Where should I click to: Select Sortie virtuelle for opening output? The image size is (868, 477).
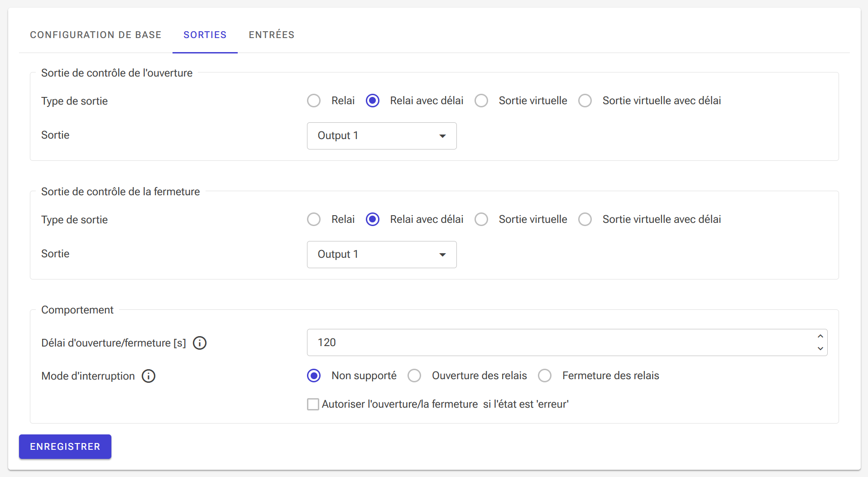click(481, 101)
